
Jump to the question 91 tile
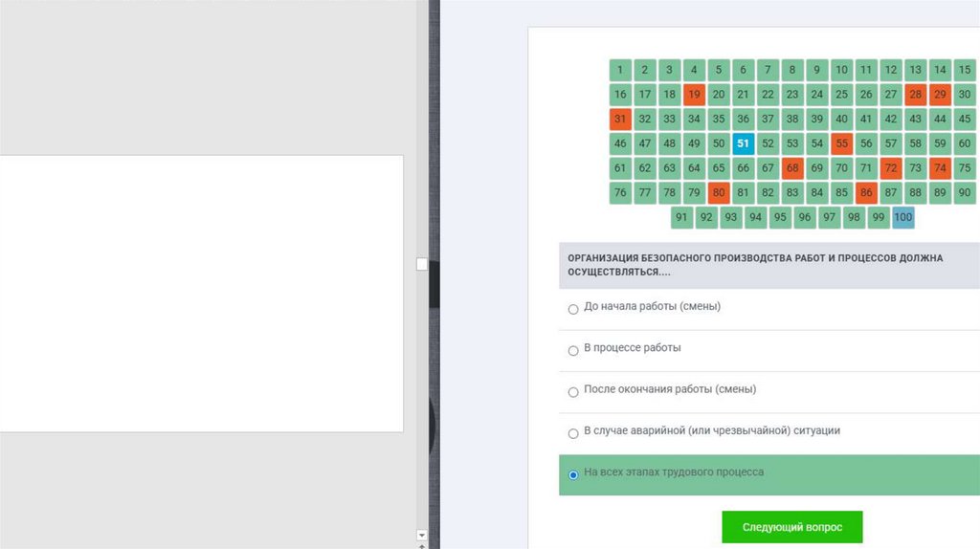681,217
